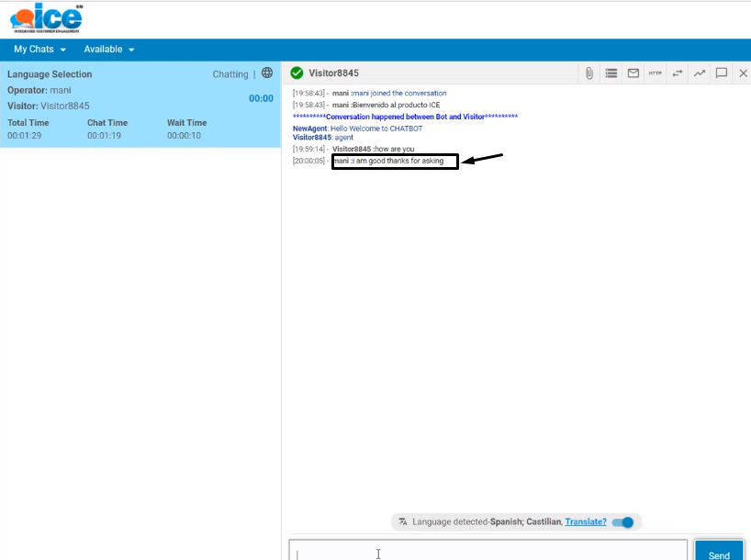Click the transfer chat arrows icon

[678, 73]
